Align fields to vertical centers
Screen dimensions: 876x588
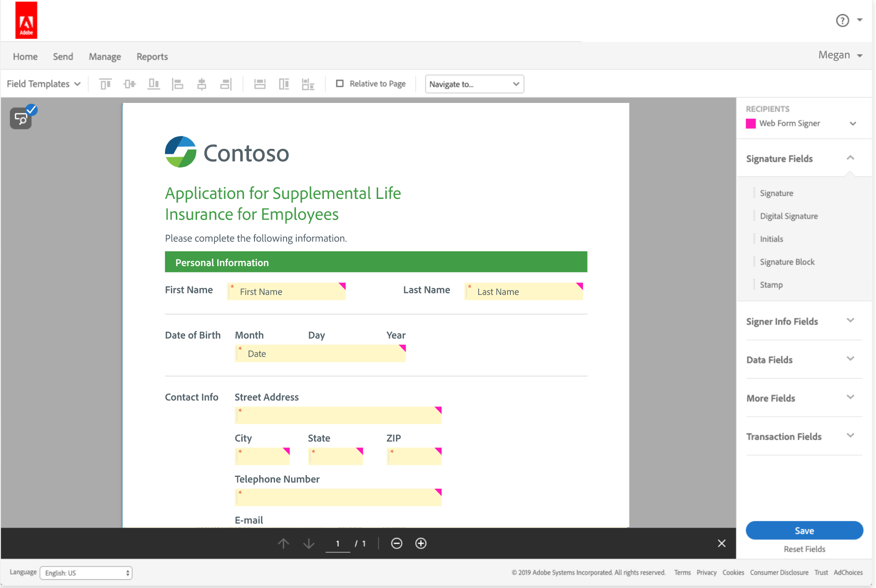[x=130, y=84]
